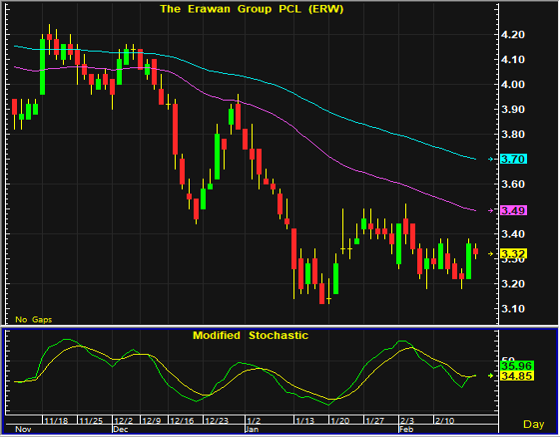Select the 12/16 date marker on time axis

coord(182,421)
